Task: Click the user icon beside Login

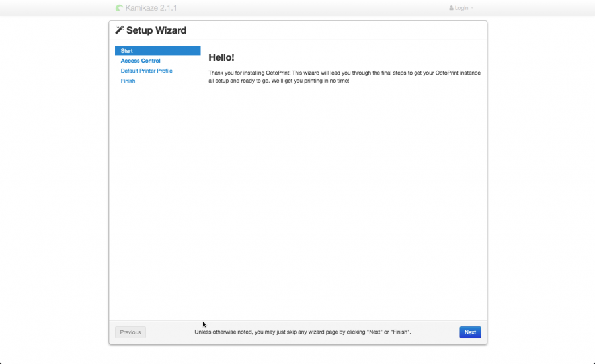Action: point(452,8)
